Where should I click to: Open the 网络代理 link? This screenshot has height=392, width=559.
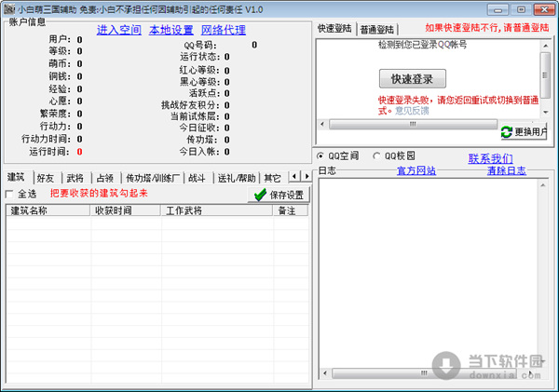224,30
